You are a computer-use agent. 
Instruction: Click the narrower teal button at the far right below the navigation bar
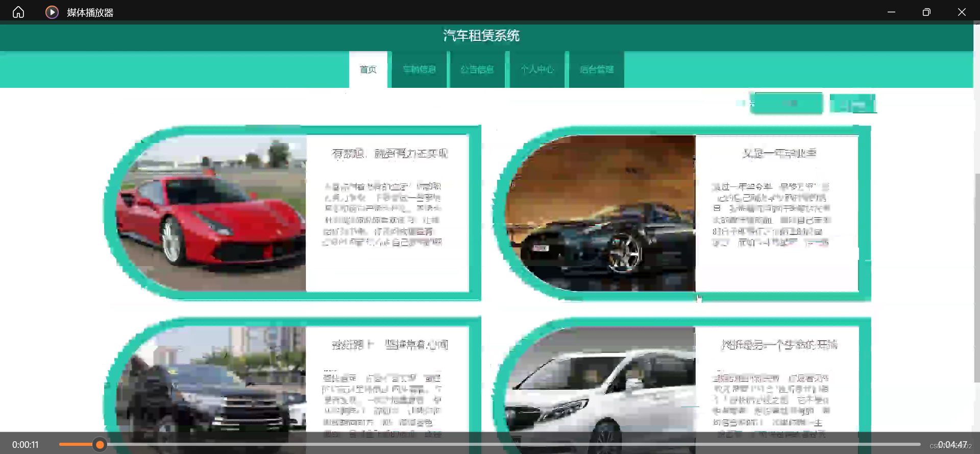coord(852,104)
